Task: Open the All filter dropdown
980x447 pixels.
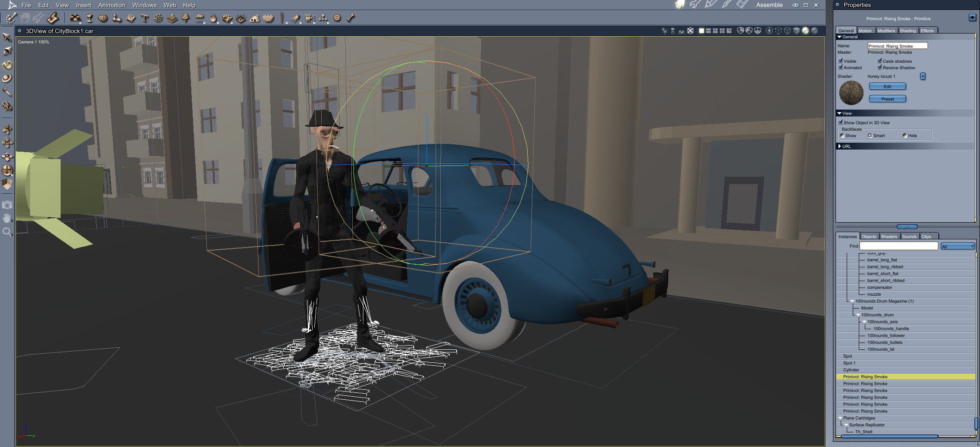Action: (958, 246)
